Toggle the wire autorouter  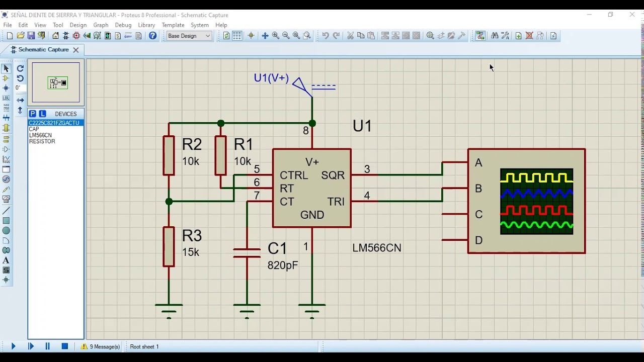480,36
